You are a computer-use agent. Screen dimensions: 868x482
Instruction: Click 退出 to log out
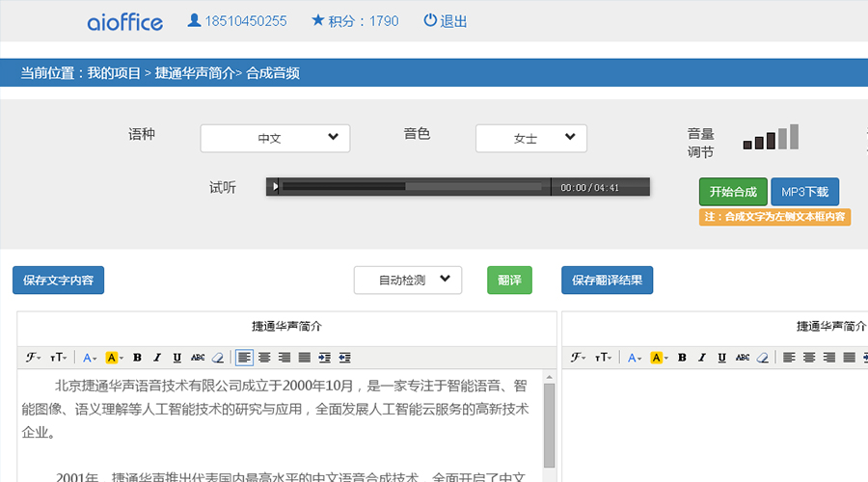pos(446,21)
